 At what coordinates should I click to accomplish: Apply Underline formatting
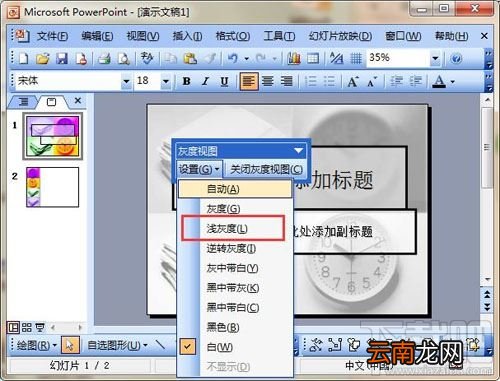224,81
